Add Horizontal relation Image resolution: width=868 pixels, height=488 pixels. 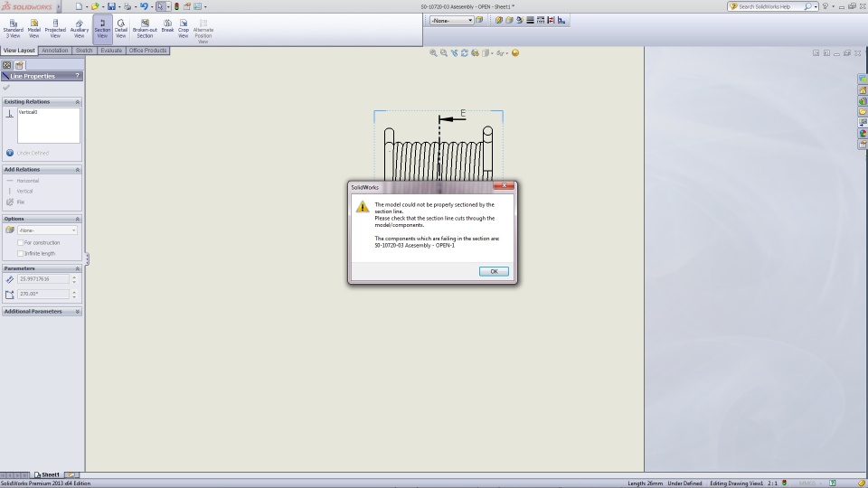click(23, 181)
